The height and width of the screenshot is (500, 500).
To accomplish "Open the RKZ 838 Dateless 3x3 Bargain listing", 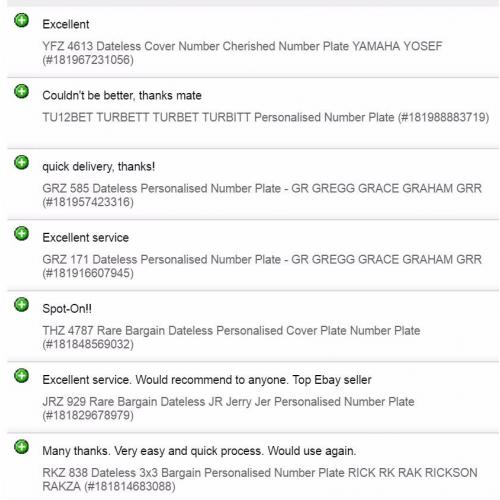I will coord(260,479).
